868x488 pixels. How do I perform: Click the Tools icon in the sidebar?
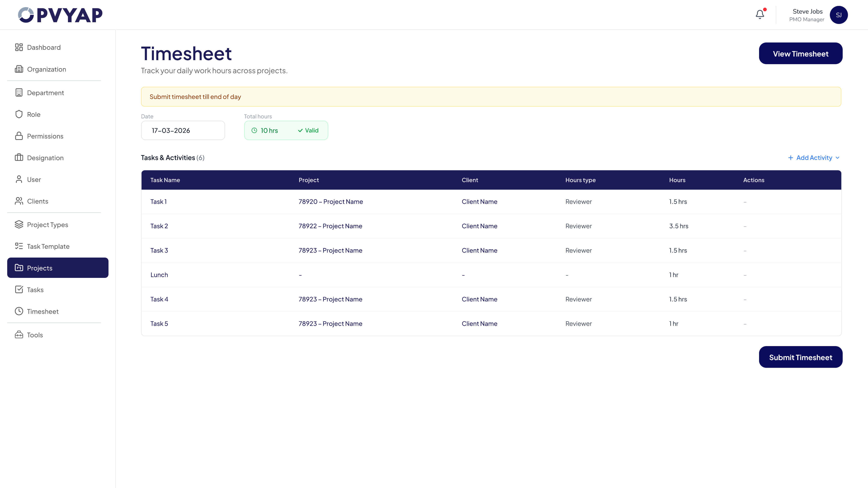[x=19, y=334]
